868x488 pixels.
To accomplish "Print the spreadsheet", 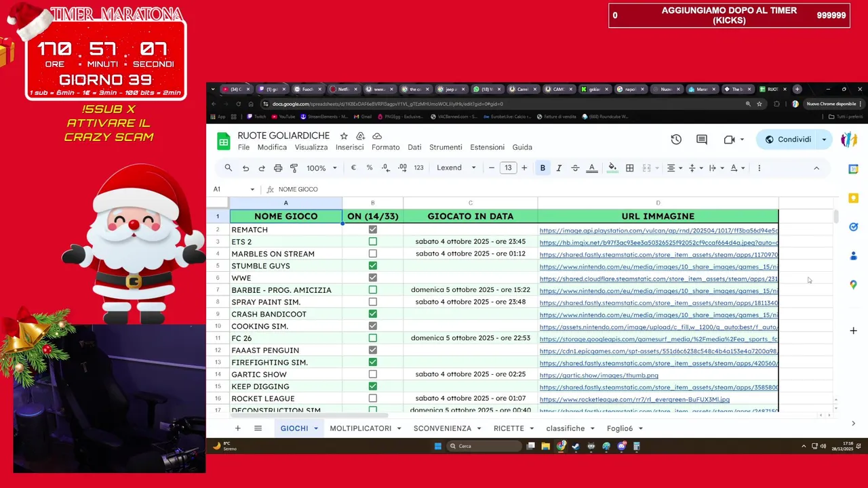I will click(x=278, y=168).
